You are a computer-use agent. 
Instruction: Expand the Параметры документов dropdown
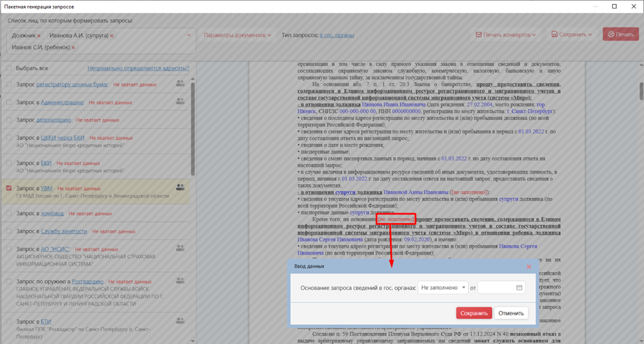(x=237, y=35)
